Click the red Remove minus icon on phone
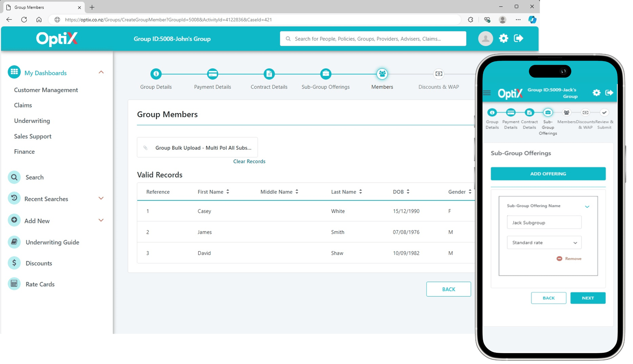633x364 pixels. [559, 259]
